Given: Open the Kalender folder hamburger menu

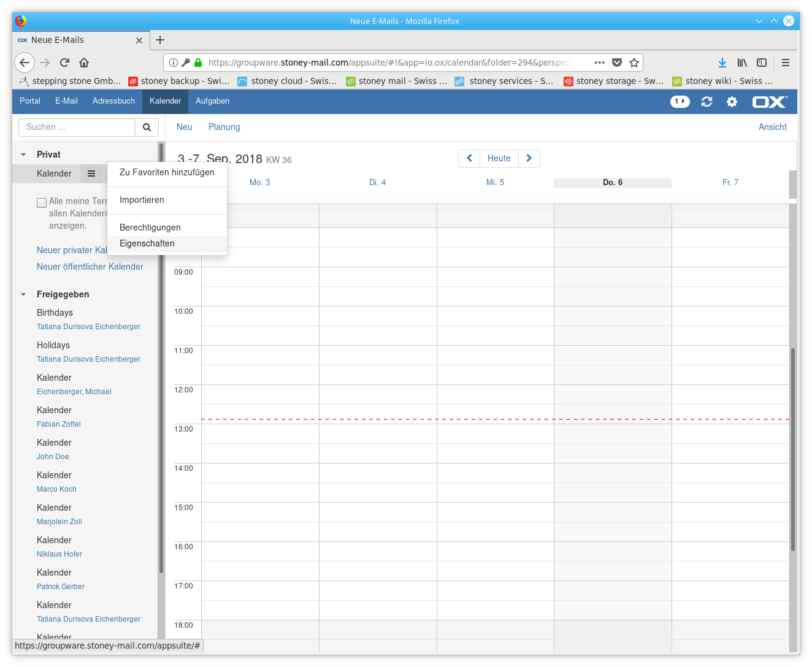Looking at the screenshot, I should click(91, 173).
